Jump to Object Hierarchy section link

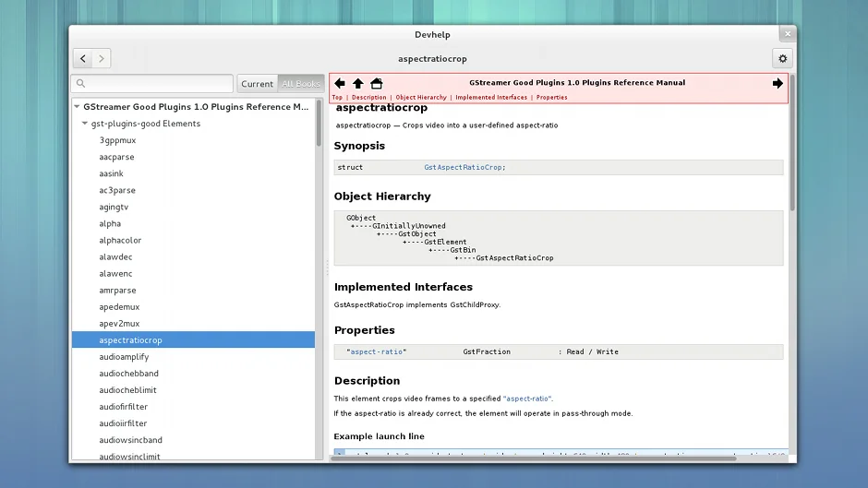[x=421, y=97]
